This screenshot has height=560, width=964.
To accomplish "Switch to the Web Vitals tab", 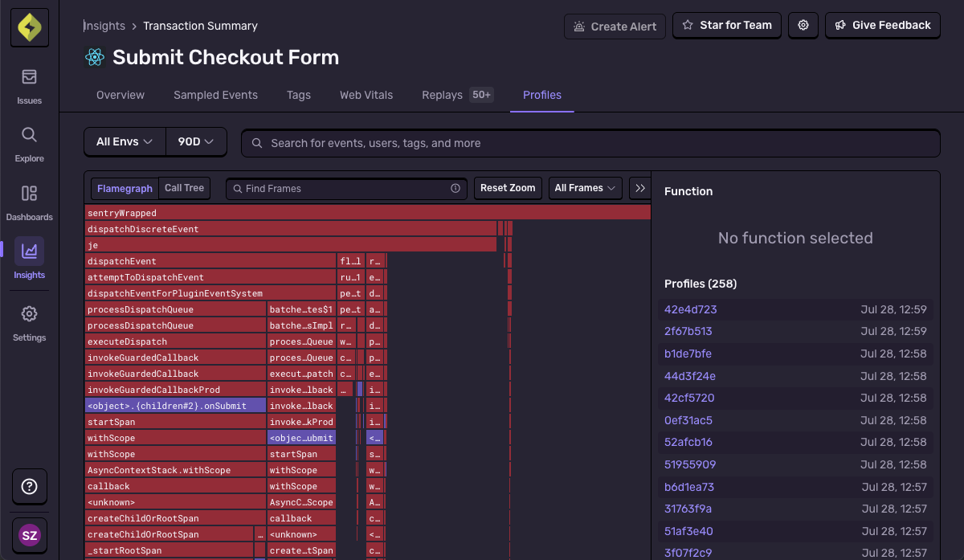I will pos(366,95).
